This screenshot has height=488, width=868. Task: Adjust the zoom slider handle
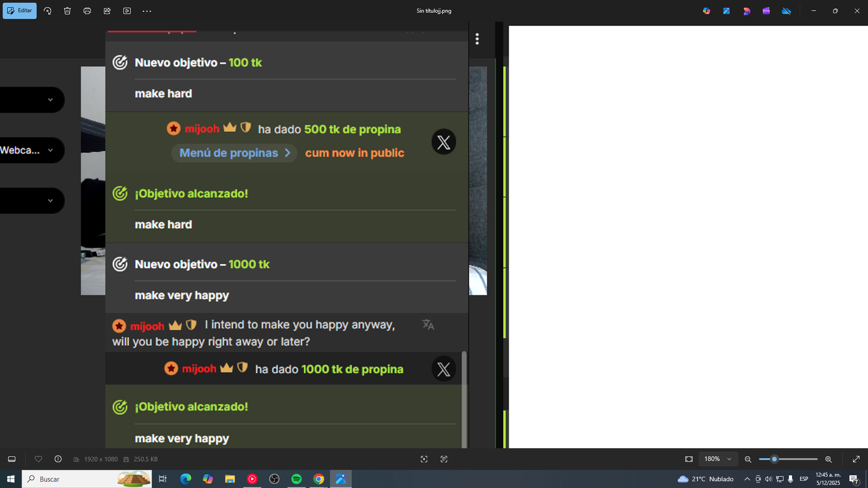click(774, 459)
